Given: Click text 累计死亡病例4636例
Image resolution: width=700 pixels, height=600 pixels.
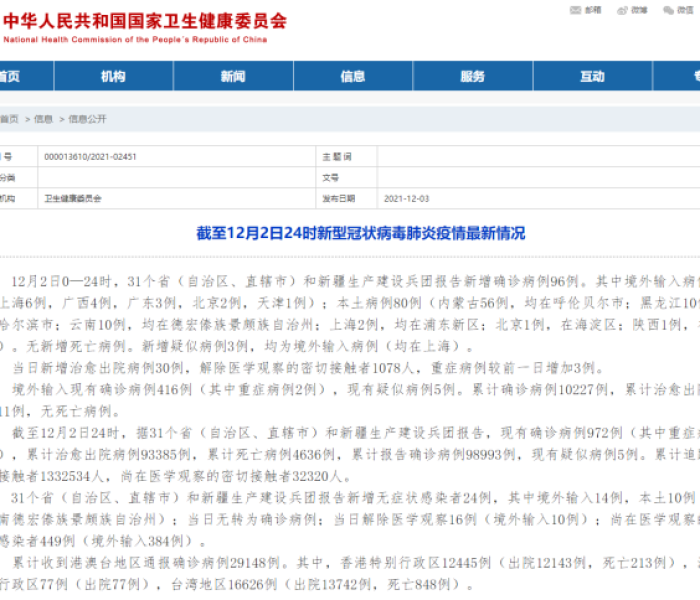Looking at the screenshot, I should coord(271,454).
